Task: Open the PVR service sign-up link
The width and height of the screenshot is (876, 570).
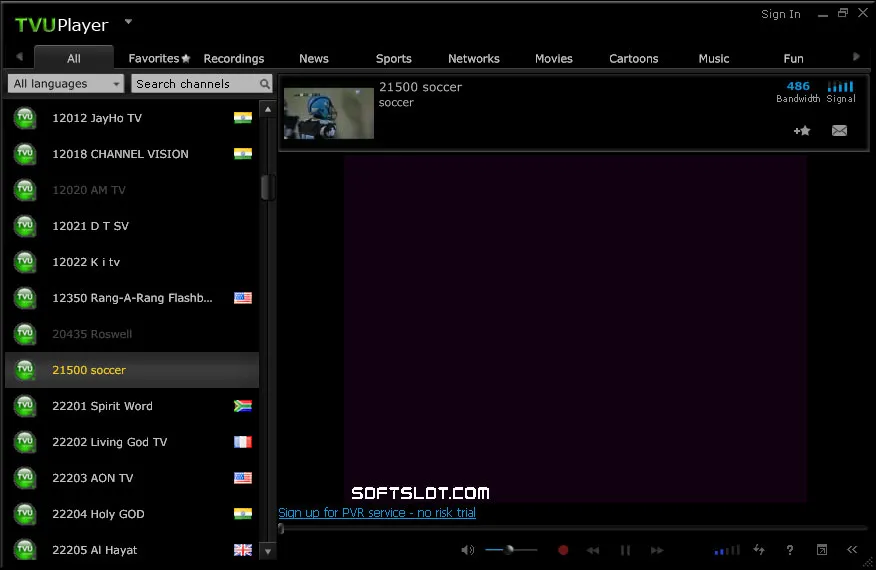Action: 377,512
